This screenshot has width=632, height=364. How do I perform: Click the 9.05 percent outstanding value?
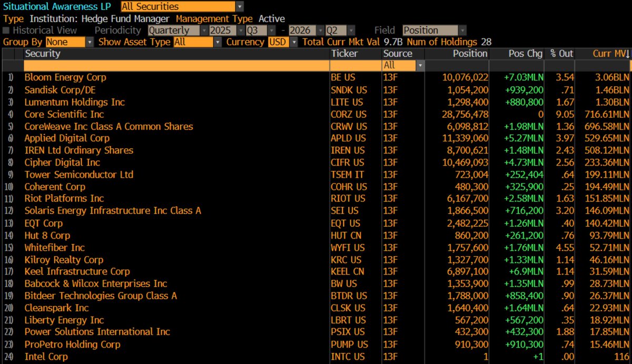point(565,114)
